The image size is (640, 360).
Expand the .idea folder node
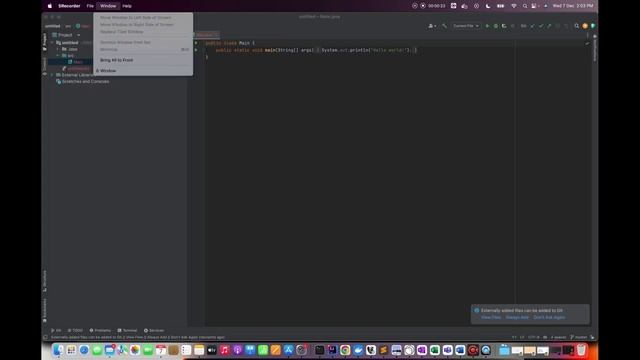pos(58,49)
